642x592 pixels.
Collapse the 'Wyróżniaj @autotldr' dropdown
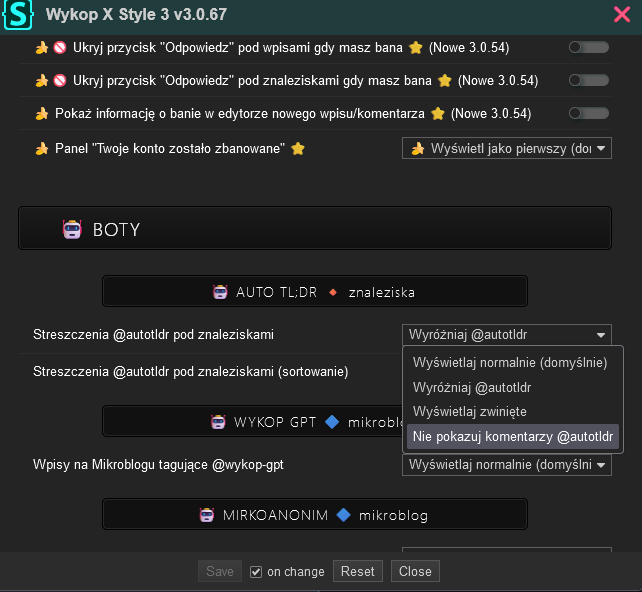(x=506, y=335)
